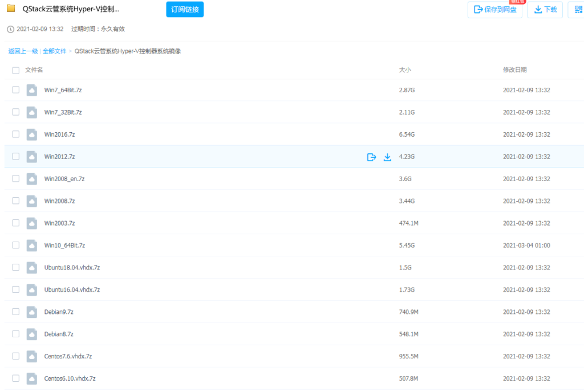This screenshot has width=584, height=392.
Task: Click the yellow folder icon beside QStack title
Action: pos(11,8)
